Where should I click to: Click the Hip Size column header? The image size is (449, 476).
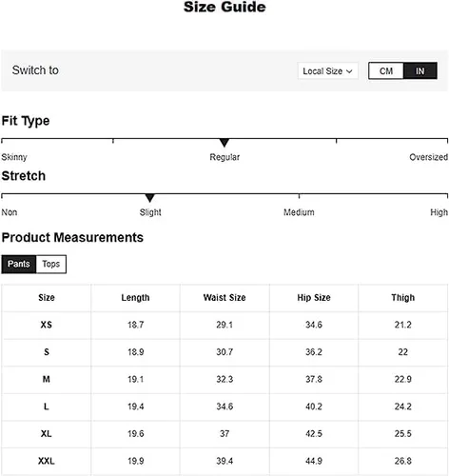(314, 298)
